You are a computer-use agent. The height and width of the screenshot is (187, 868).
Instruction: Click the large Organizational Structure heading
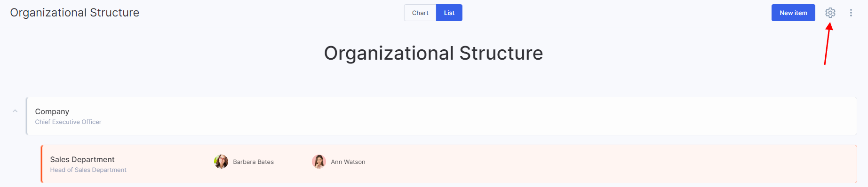pyautogui.click(x=433, y=53)
